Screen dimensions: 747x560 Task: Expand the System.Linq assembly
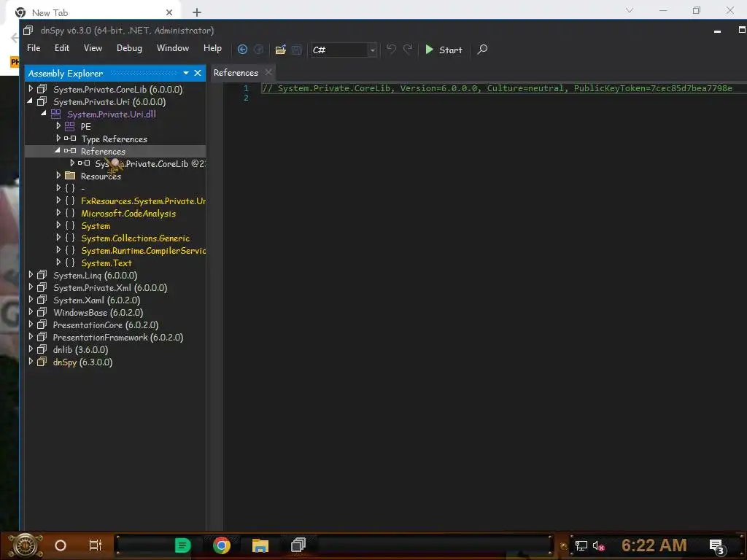31,274
